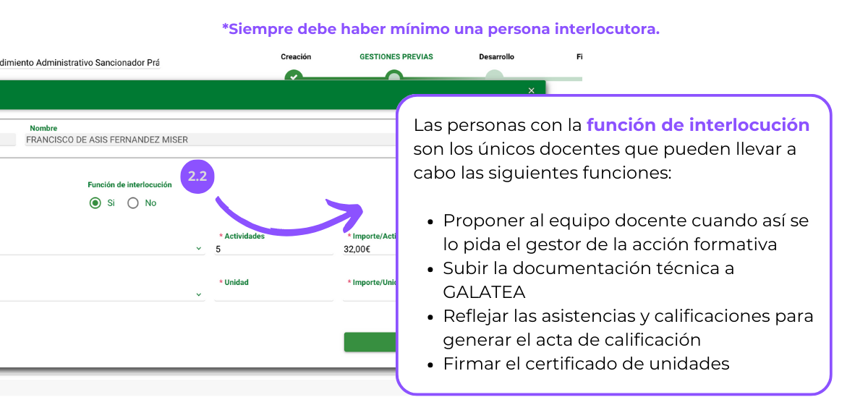Select the GESTIONES PREVIAS step label
Screen dimensions: 868x418
(396, 56)
